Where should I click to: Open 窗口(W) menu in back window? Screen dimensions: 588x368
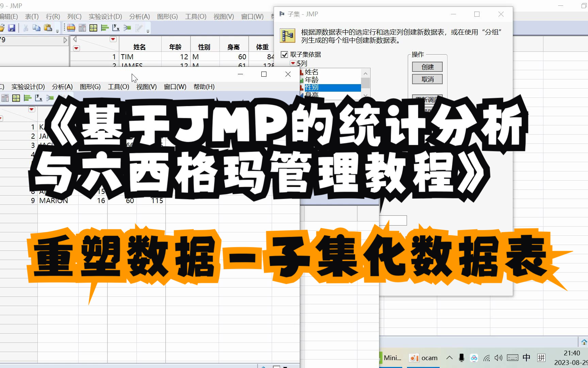pyautogui.click(x=252, y=17)
